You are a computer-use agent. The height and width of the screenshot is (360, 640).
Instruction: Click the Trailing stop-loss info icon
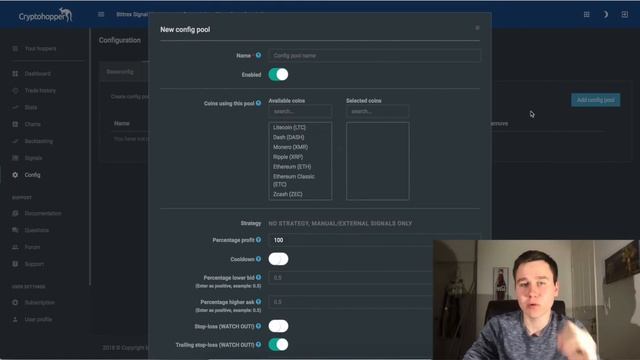(258, 344)
